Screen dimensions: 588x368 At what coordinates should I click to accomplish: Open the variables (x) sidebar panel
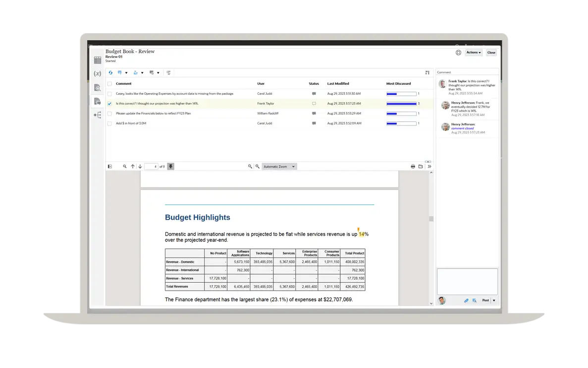tap(98, 73)
